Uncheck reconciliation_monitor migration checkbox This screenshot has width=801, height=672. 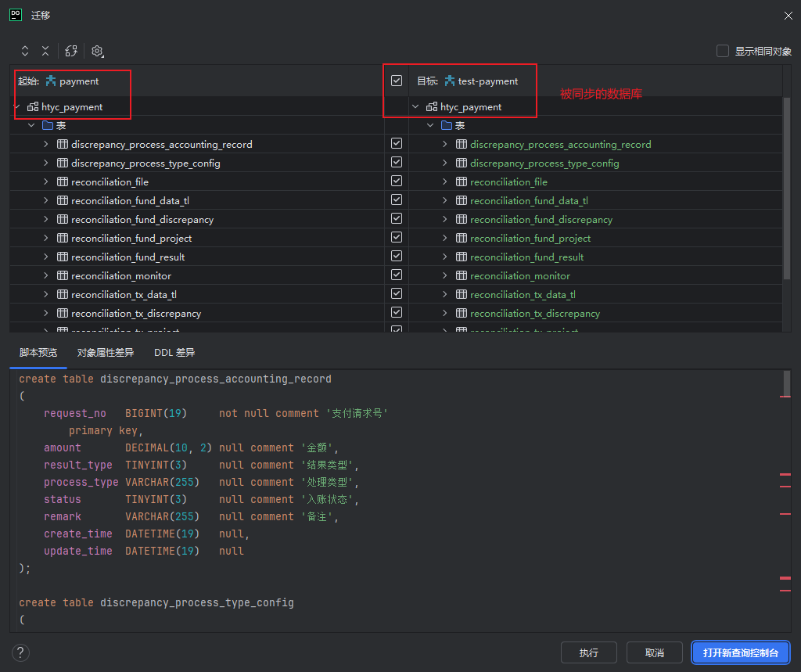coord(397,275)
